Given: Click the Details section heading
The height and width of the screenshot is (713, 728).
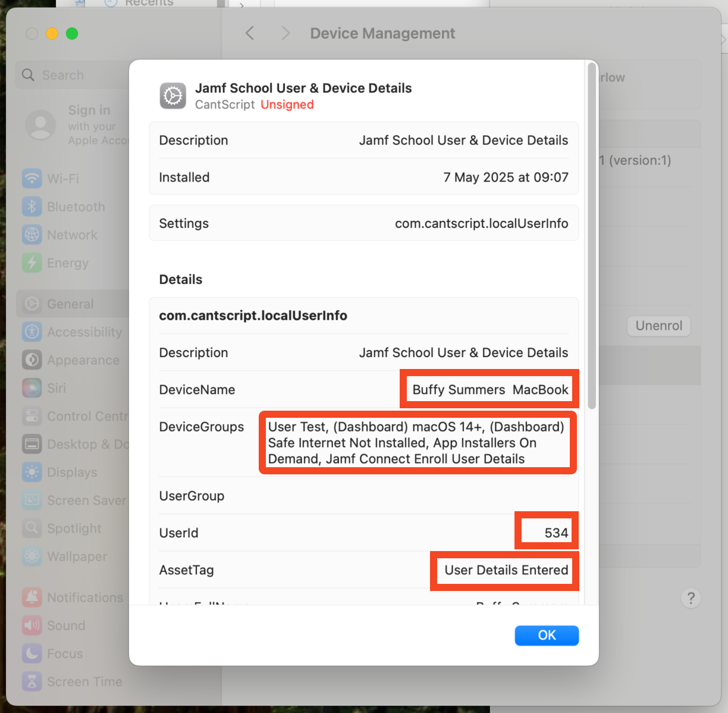Looking at the screenshot, I should [181, 280].
